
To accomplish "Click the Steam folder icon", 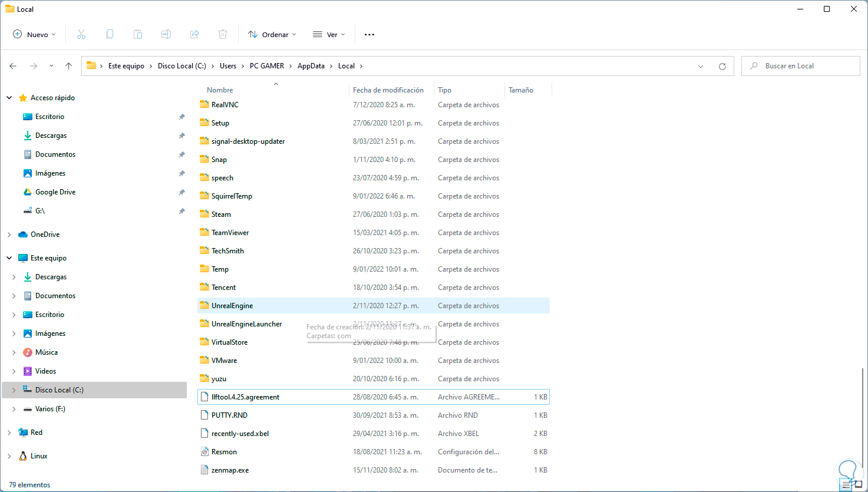I will 204,214.
